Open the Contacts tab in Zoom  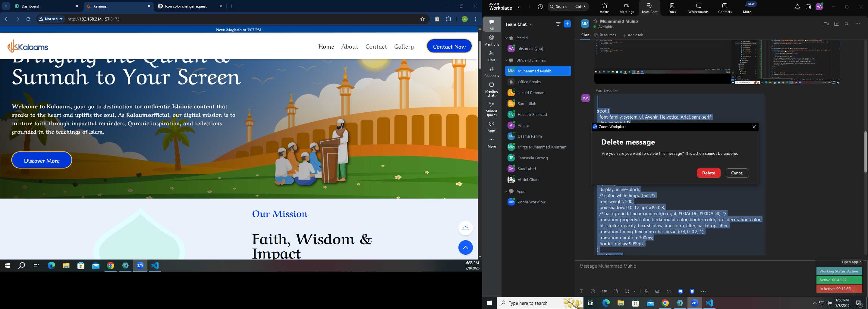[x=725, y=8]
